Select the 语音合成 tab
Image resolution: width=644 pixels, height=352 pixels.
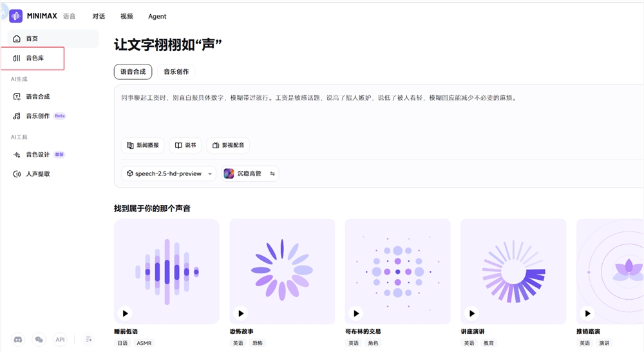coord(133,72)
